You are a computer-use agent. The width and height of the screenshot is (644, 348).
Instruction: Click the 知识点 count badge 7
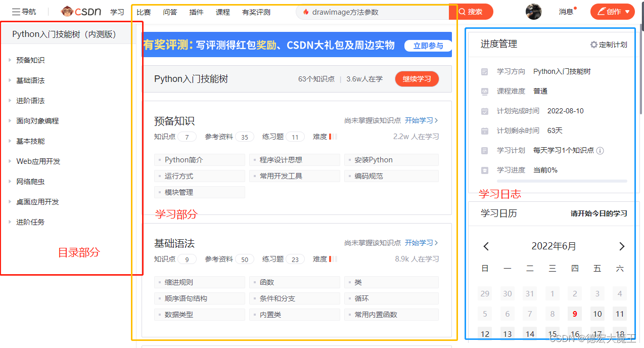point(187,137)
